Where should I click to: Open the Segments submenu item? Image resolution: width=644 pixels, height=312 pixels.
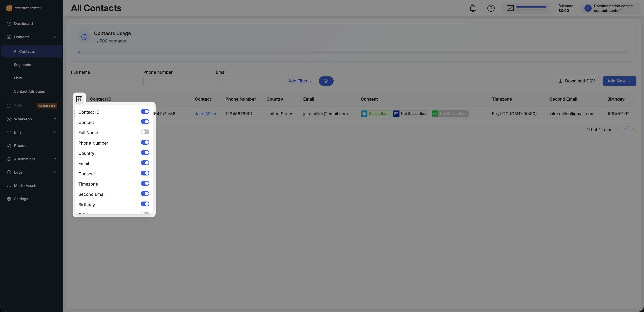pyautogui.click(x=22, y=65)
